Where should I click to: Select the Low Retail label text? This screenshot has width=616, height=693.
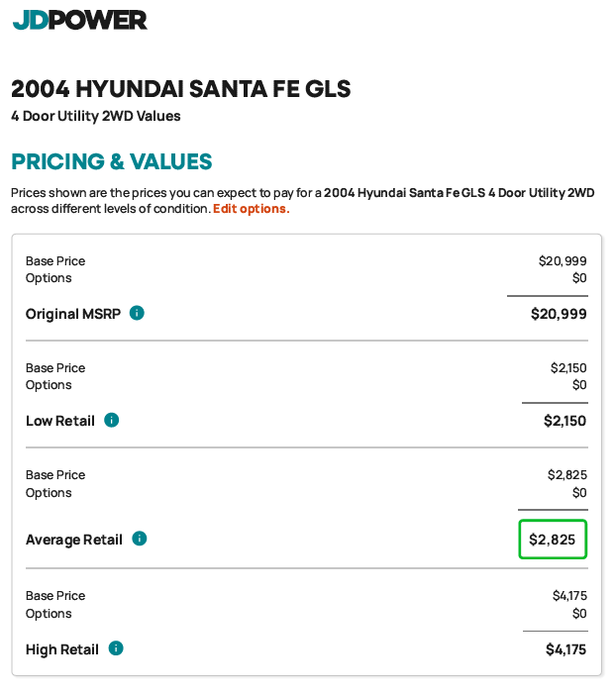coord(60,421)
